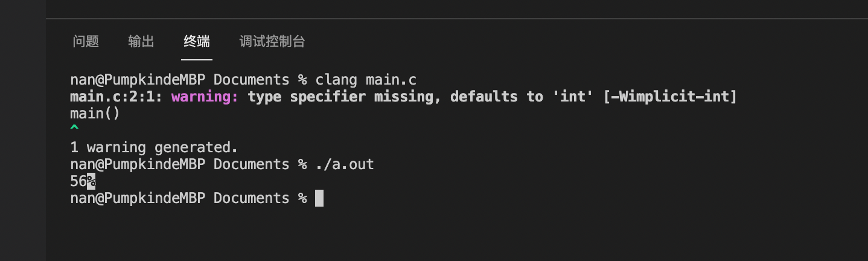This screenshot has width=868, height=261.
Task: Open the 问题 (Problems) tab
Action: pos(86,42)
